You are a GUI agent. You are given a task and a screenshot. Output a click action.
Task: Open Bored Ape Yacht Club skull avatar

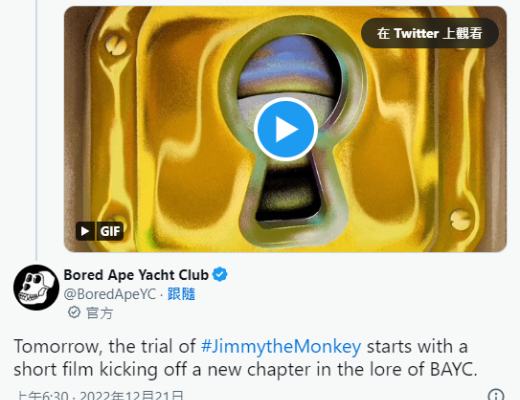click(36, 287)
